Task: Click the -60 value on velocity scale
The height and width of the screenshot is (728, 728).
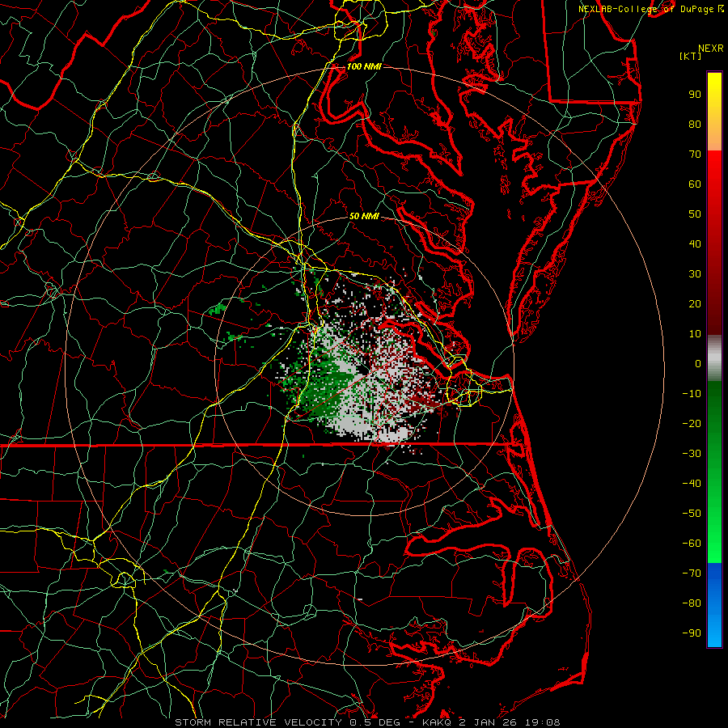Action: click(x=692, y=544)
